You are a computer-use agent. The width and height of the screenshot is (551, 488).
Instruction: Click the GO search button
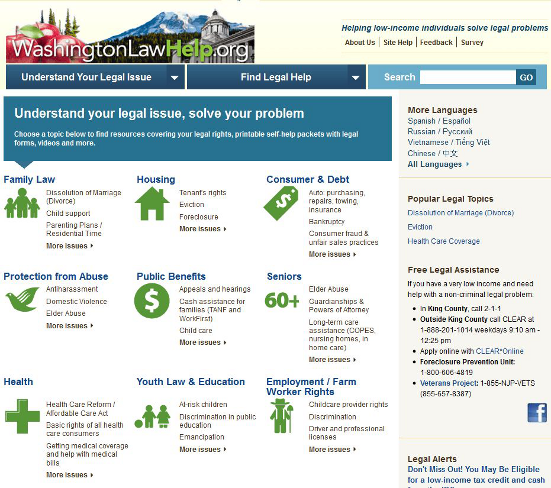(x=526, y=77)
